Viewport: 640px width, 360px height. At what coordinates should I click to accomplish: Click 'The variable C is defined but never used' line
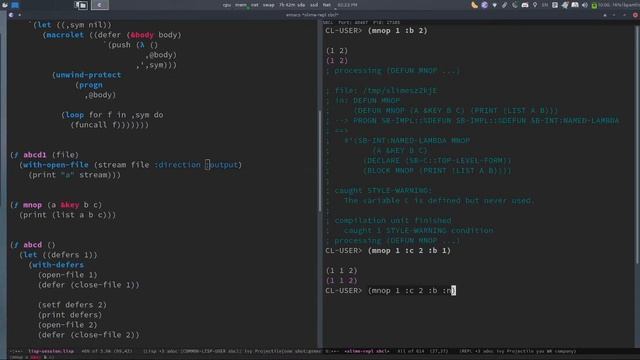[x=439, y=200]
